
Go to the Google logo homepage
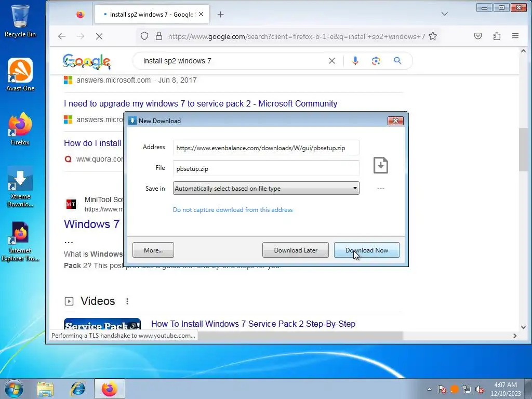coord(87,61)
